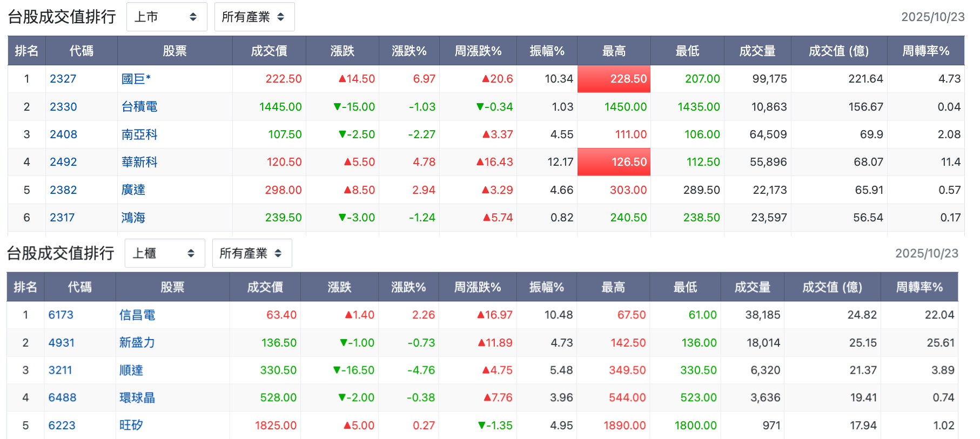Sort top table by 周轉率% header
The width and height of the screenshot is (980, 439).
(x=925, y=51)
